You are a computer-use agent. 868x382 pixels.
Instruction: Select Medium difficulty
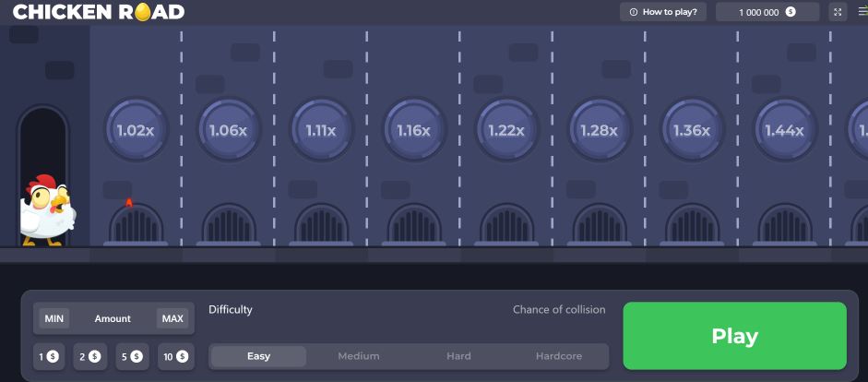pyautogui.click(x=359, y=356)
